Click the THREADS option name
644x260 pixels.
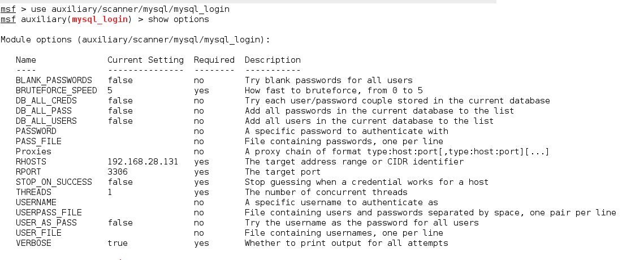click(x=33, y=192)
